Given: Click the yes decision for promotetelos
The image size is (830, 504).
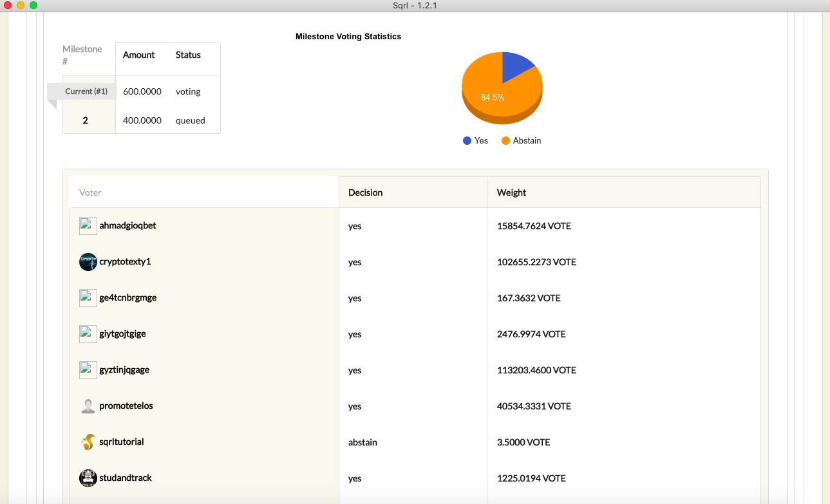Looking at the screenshot, I should tap(355, 407).
